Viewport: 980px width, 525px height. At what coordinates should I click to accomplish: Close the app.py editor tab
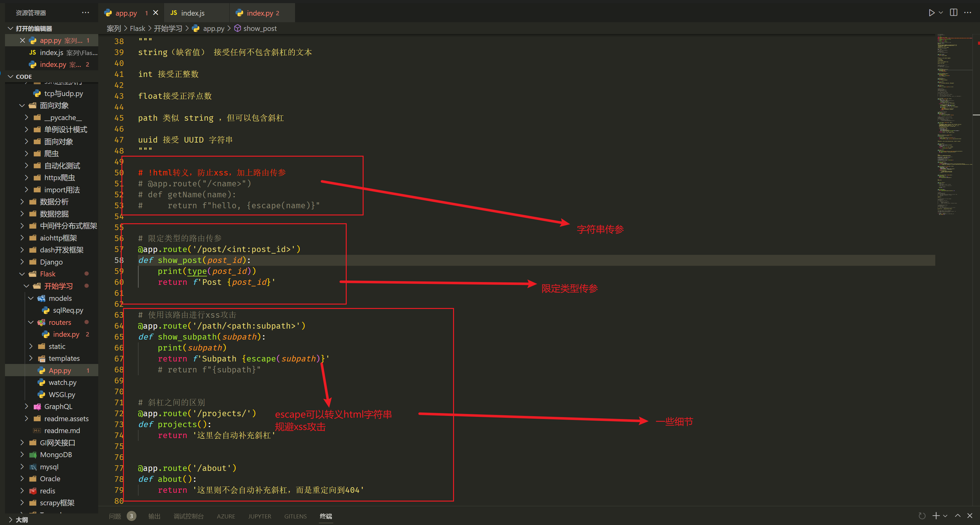coord(156,13)
